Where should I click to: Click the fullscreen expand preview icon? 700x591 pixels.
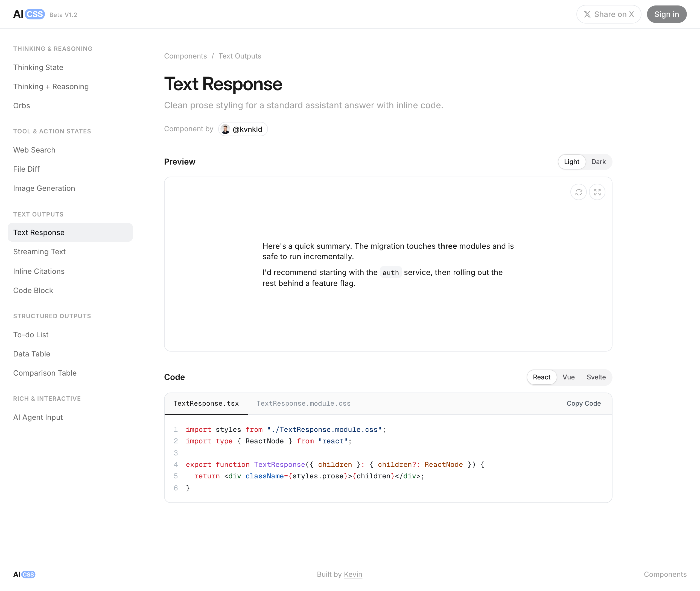[597, 192]
